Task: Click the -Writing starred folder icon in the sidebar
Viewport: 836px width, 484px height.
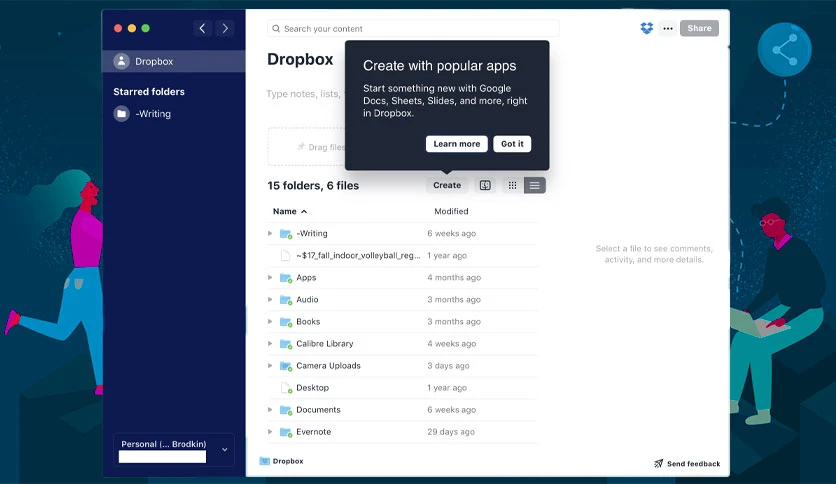Action: pyautogui.click(x=122, y=114)
